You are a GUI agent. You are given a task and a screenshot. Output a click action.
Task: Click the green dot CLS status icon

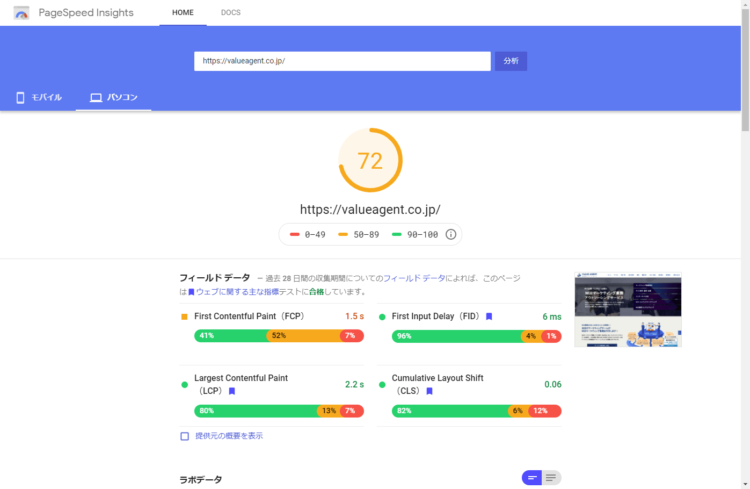[382, 385]
